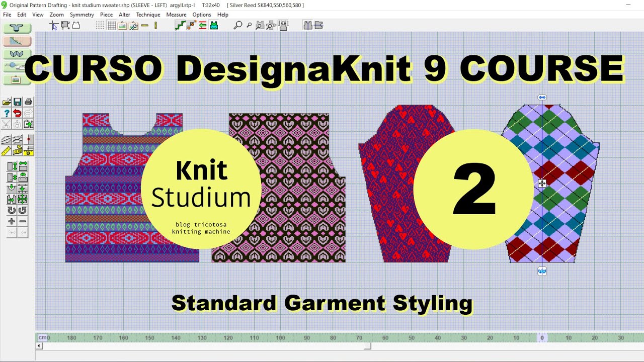
Task: Open a file with the folder icon
Action: click(x=7, y=102)
